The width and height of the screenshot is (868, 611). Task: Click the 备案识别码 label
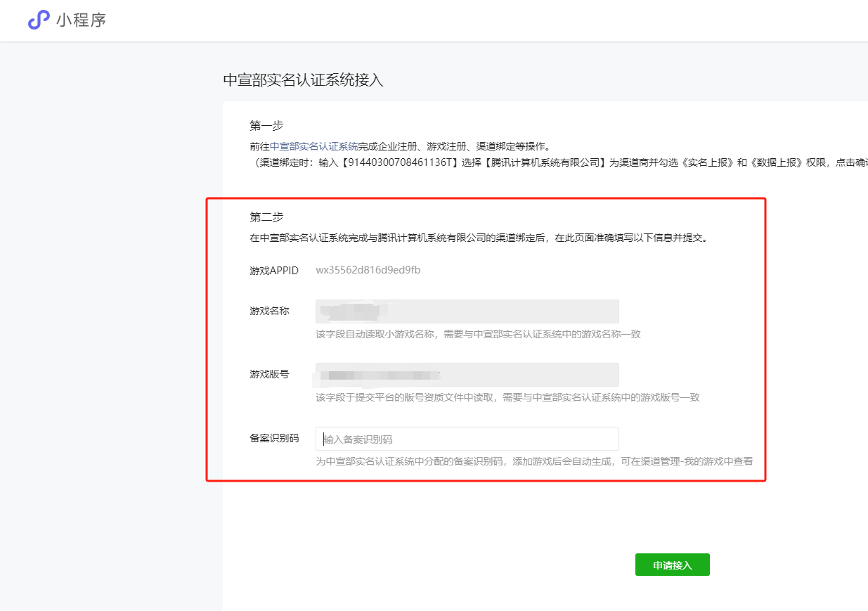tap(274, 438)
